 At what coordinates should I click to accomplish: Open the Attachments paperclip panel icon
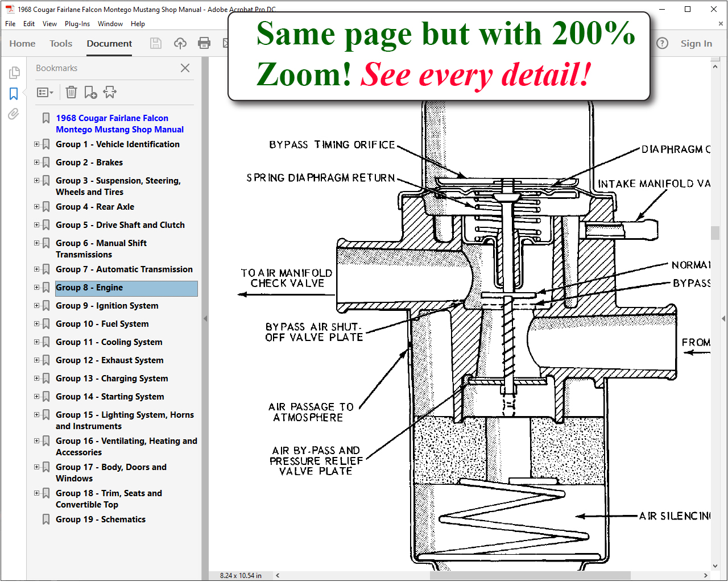(14, 114)
